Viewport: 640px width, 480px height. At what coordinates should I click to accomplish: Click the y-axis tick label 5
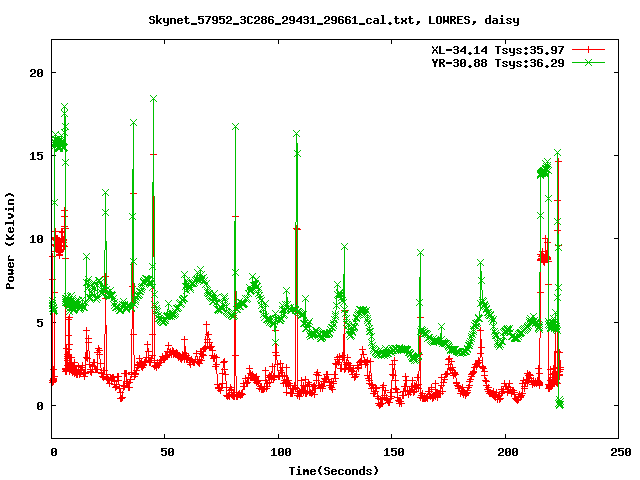[x=40, y=323]
